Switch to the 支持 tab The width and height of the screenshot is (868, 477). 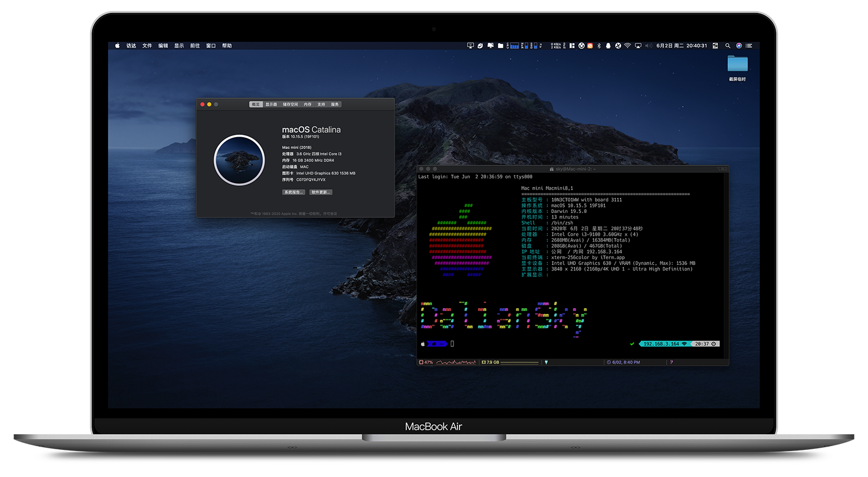(x=321, y=104)
